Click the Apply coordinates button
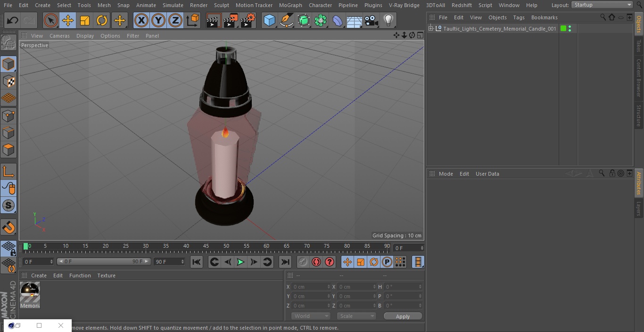 click(x=403, y=316)
